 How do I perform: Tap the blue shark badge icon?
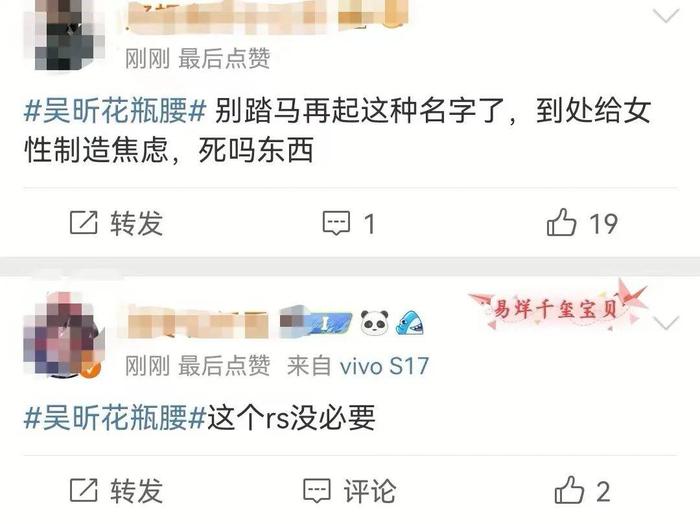coord(410,323)
